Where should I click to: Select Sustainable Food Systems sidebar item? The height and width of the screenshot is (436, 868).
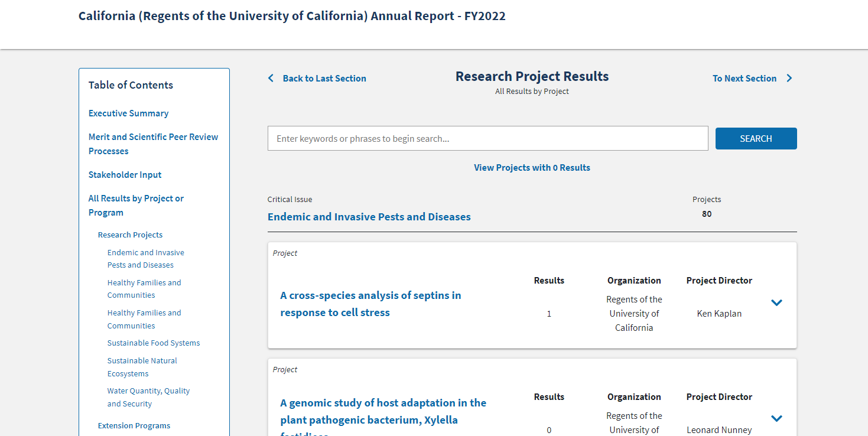tap(154, 343)
